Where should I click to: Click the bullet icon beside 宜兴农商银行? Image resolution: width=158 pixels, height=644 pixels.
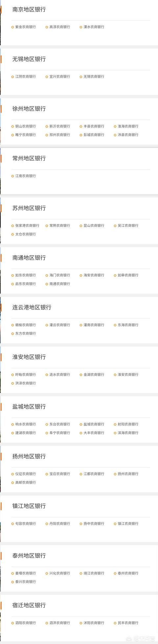click(47, 77)
